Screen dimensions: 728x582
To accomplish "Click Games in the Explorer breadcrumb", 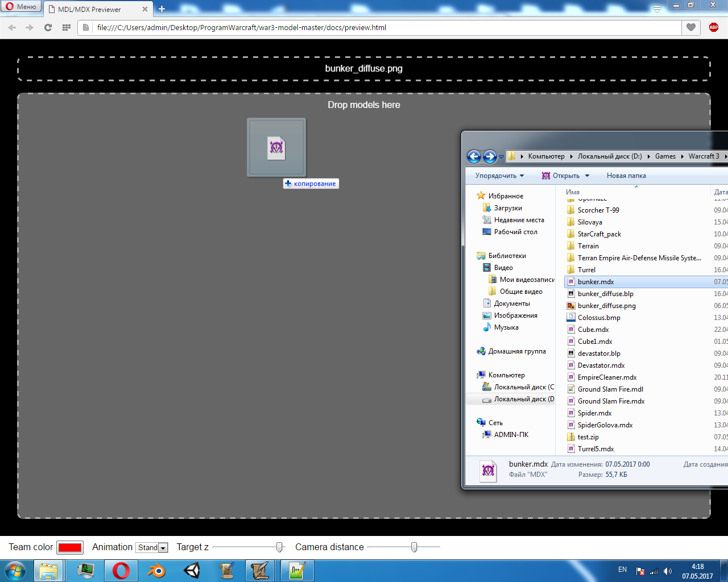I will point(665,156).
